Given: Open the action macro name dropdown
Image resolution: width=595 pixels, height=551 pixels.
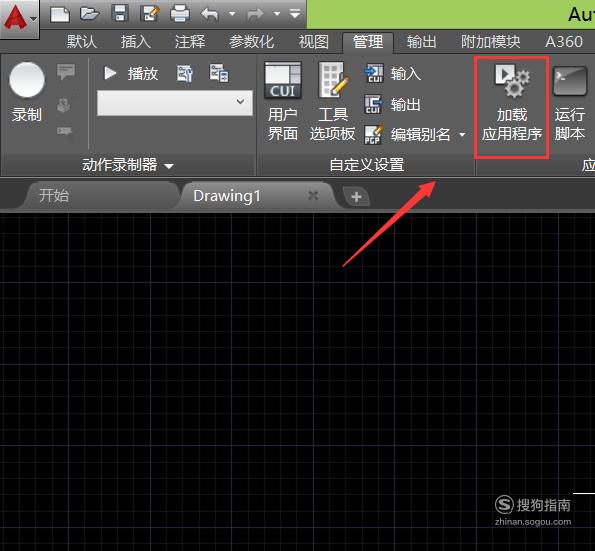Looking at the screenshot, I should pyautogui.click(x=175, y=102).
